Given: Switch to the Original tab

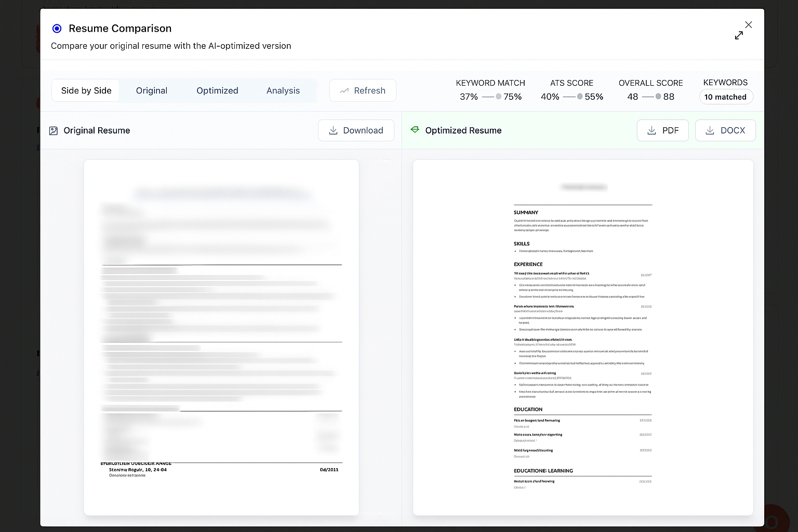Looking at the screenshot, I should (x=151, y=90).
